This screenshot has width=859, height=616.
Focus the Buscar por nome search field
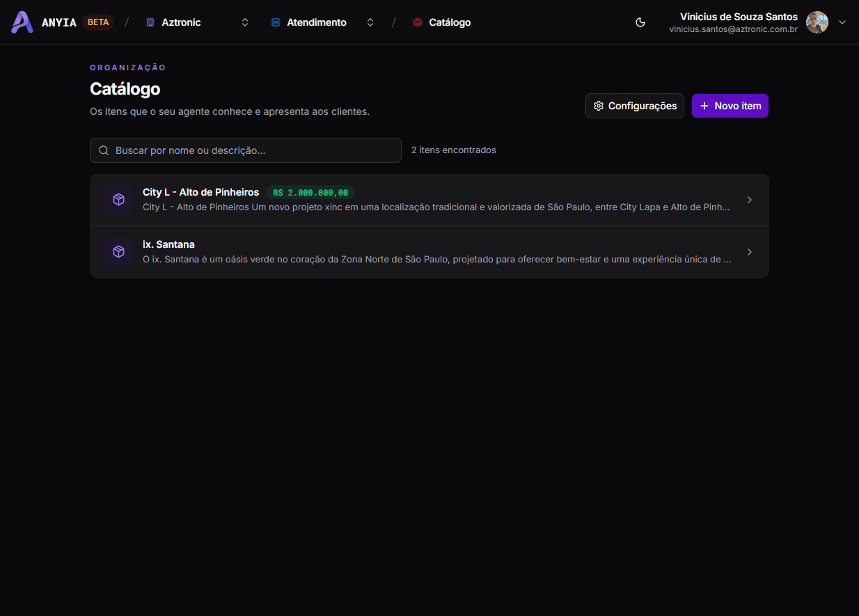pos(246,150)
